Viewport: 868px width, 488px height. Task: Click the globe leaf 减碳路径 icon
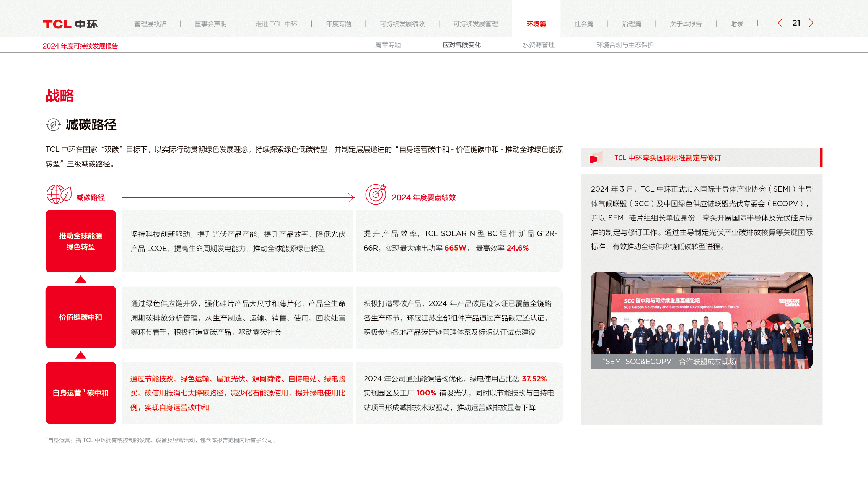pos(59,194)
